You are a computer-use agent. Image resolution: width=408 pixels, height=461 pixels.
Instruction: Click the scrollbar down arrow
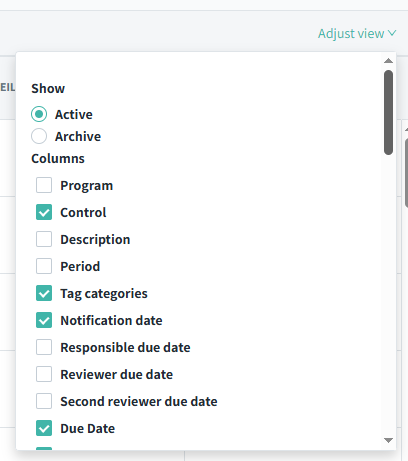(x=388, y=440)
